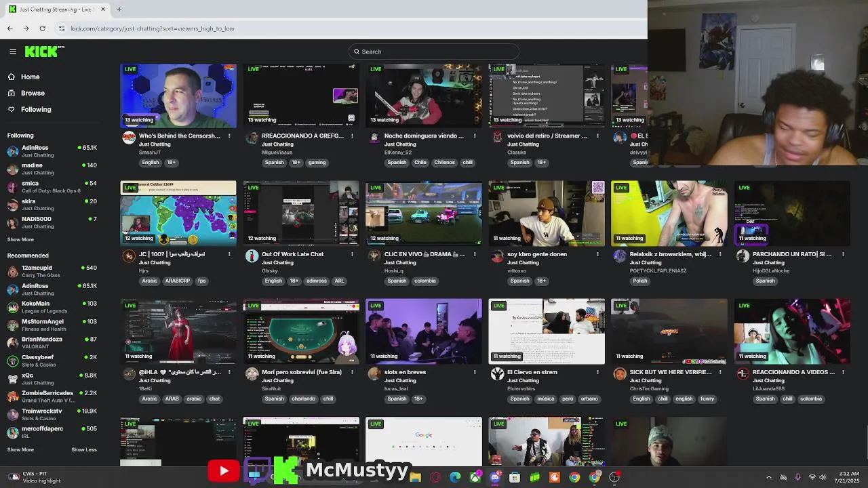Open Who's Behind the Censorship stream thumbnail
The width and height of the screenshot is (868, 488).
coord(178,96)
